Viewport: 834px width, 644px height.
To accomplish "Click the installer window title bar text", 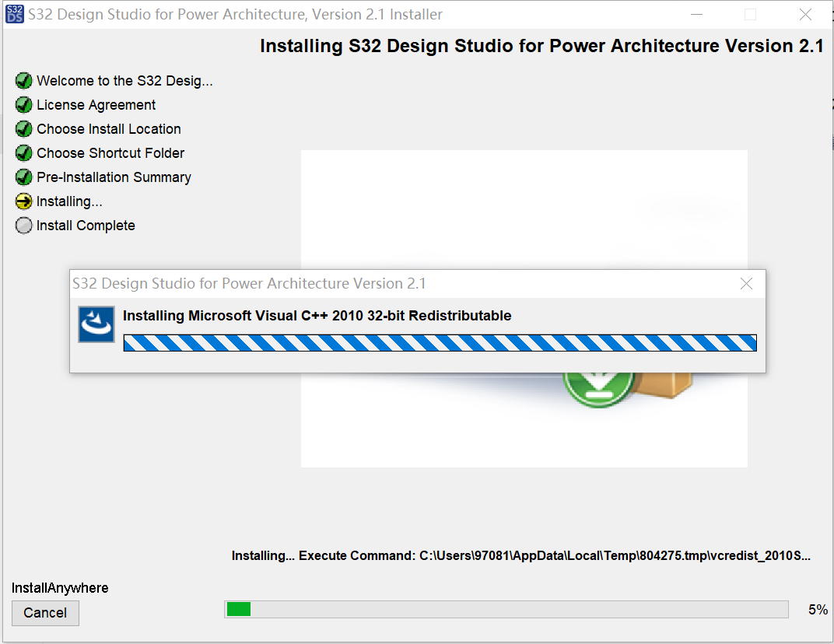I will coord(235,14).
